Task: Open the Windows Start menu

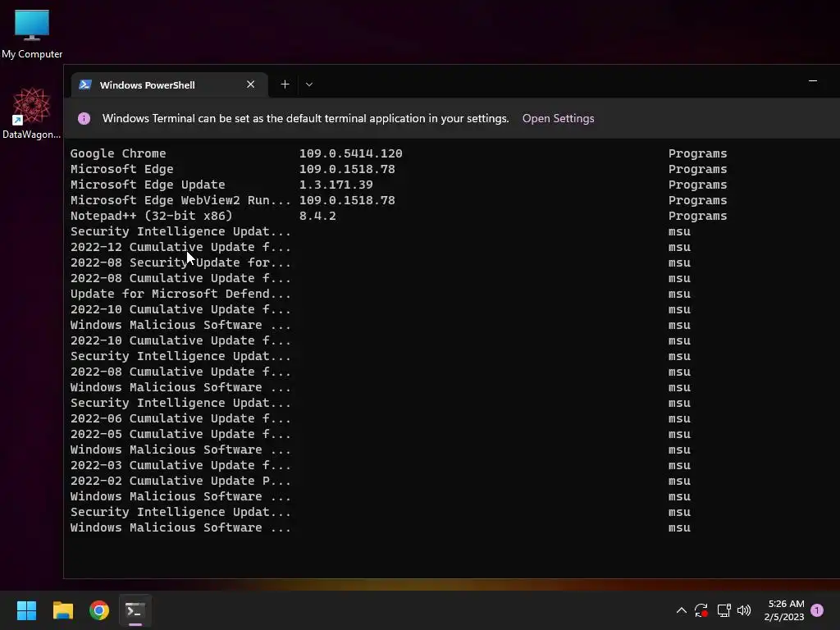Action: point(26,610)
